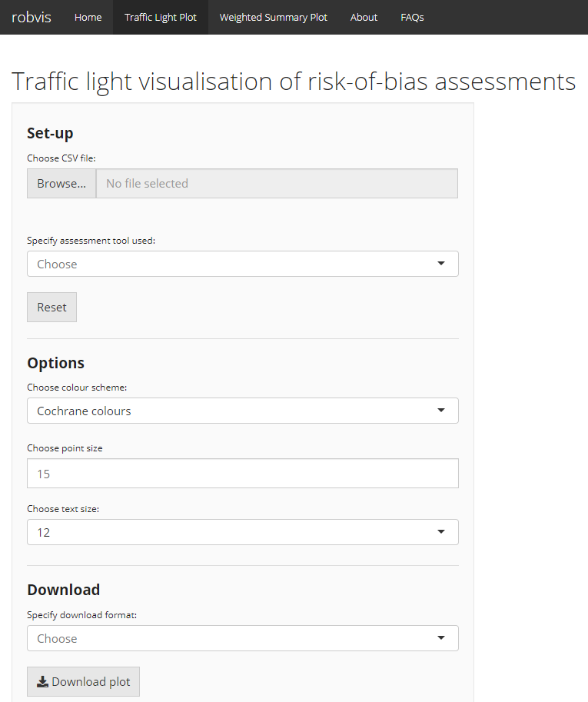This screenshot has width=588, height=702.
Task: Click the No file selected field
Action: click(277, 184)
